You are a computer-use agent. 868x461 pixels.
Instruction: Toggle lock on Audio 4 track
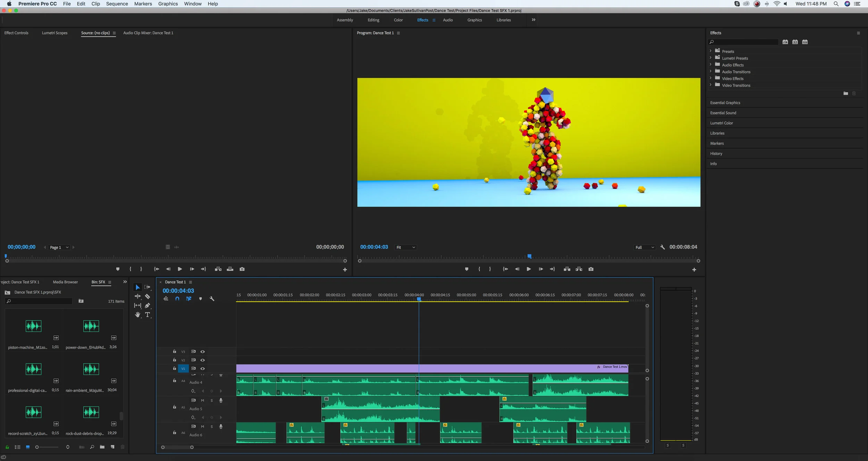pyautogui.click(x=175, y=381)
